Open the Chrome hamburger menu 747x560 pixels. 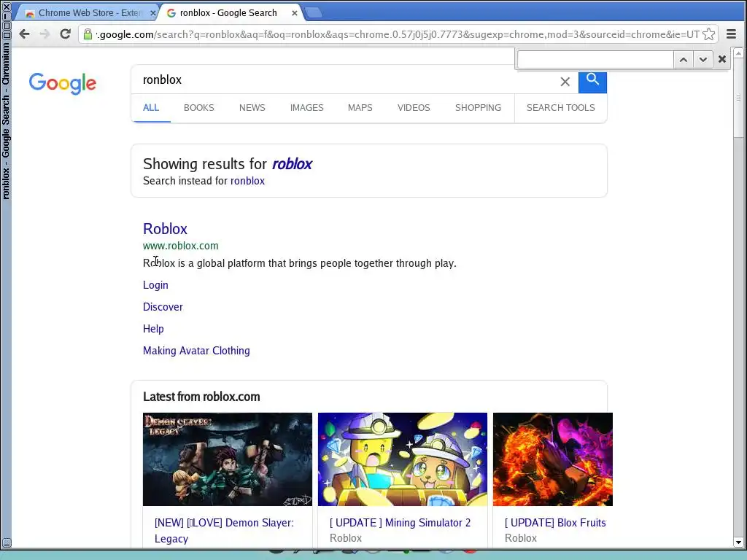pos(731,34)
